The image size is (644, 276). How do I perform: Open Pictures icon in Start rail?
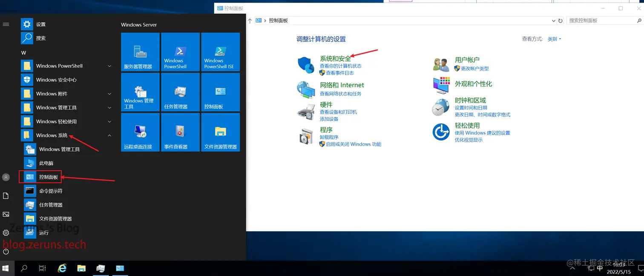(6, 214)
